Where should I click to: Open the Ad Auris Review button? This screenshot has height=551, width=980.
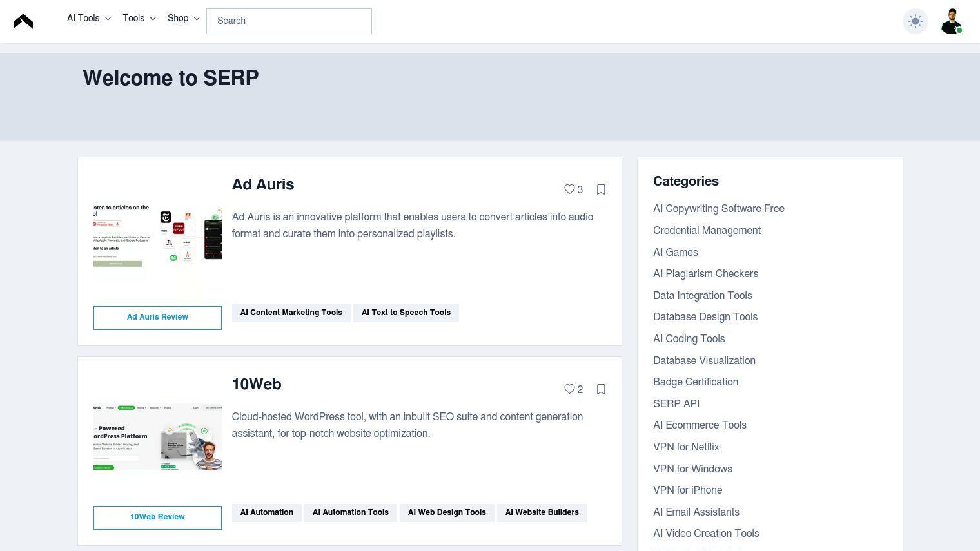(x=157, y=318)
